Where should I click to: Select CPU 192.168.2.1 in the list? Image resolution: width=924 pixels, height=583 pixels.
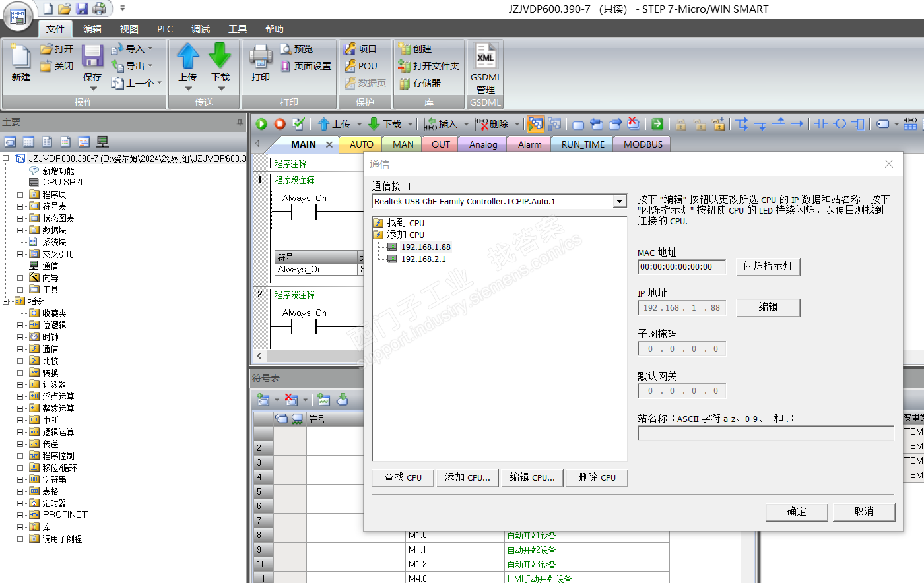pyautogui.click(x=423, y=259)
